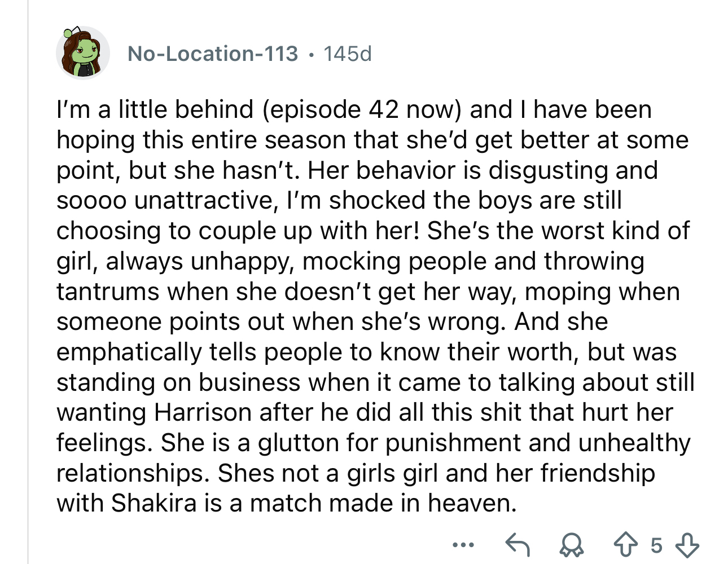Open the green-faced user avatar
This screenshot has width=728, height=564.
83,53
